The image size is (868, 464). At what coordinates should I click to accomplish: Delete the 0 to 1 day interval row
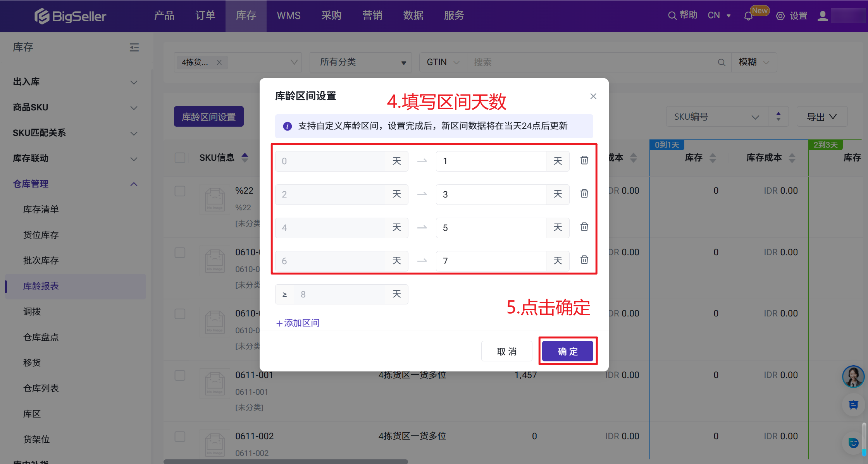[x=584, y=160]
